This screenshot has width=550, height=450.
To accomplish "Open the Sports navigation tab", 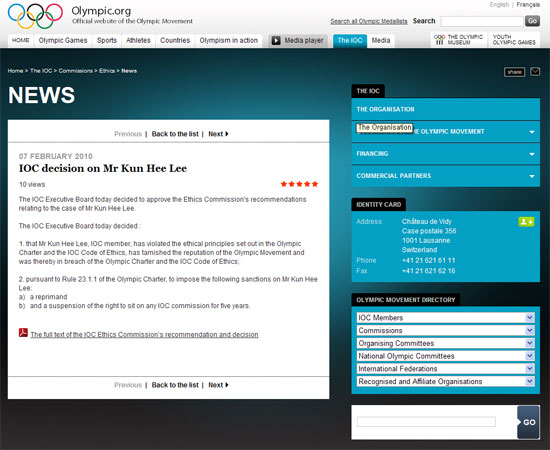I will [x=107, y=40].
